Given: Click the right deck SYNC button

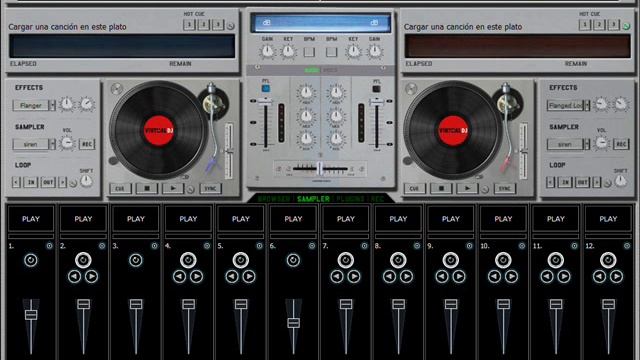Looking at the screenshot, I should (505, 189).
